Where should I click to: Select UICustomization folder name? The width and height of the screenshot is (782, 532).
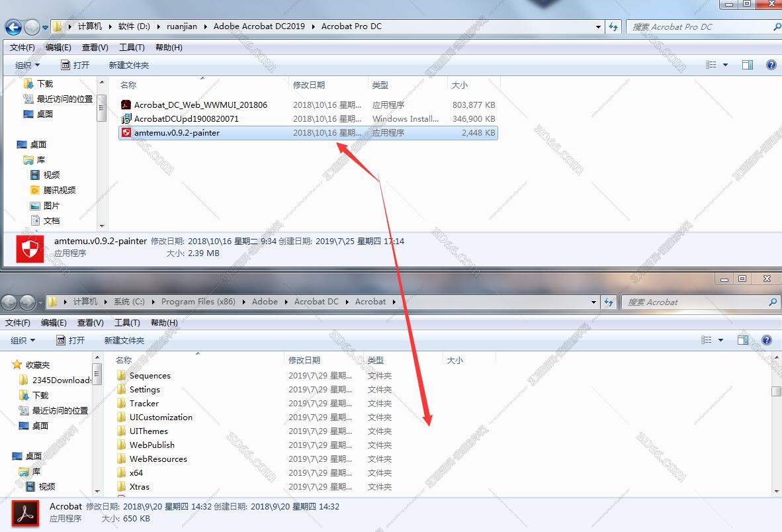pyautogui.click(x=161, y=418)
